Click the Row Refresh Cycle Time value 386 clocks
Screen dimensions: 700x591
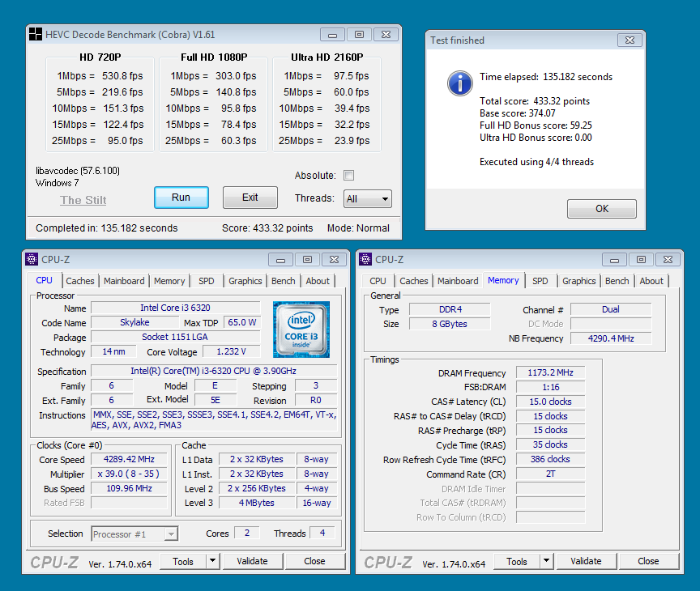click(x=550, y=459)
